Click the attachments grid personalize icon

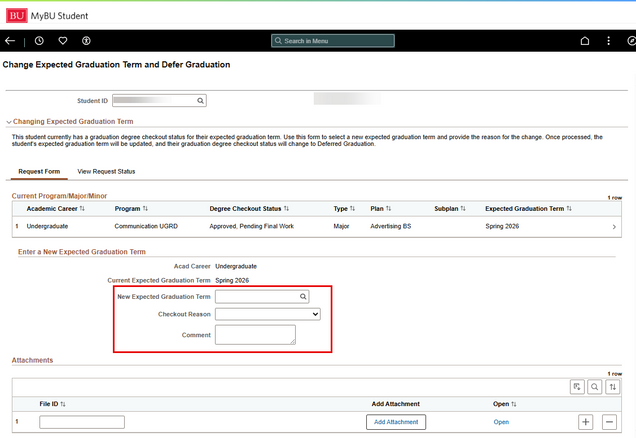577,387
